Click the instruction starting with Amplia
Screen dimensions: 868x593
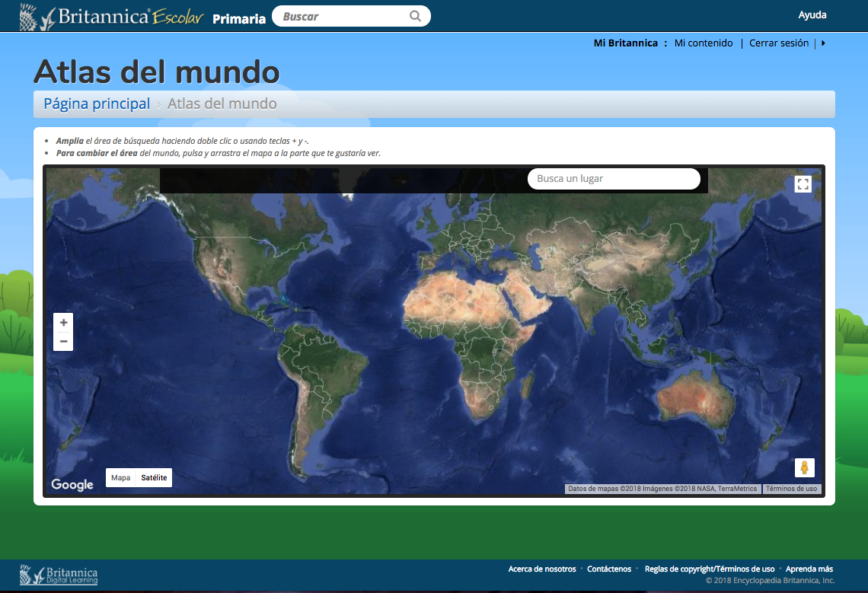182,141
